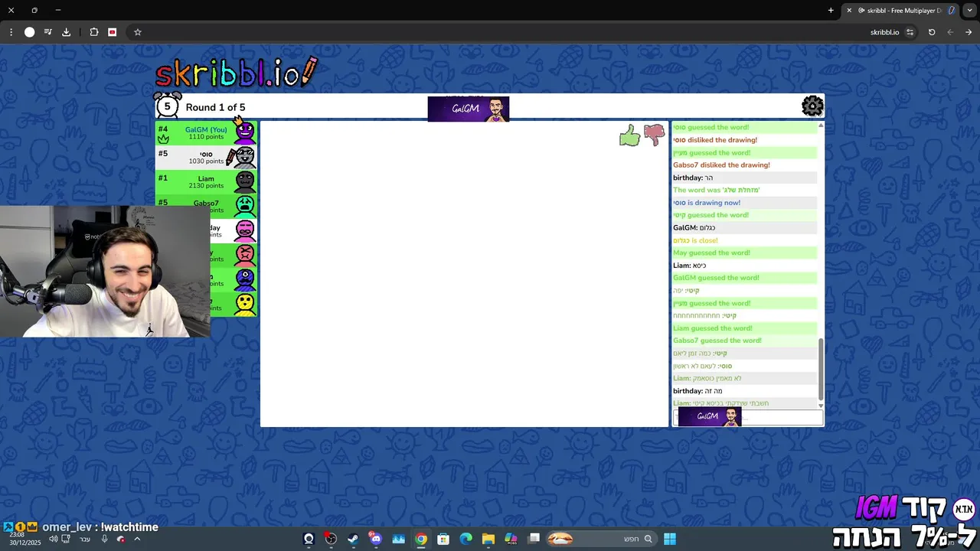Bookmark this page with the star
This screenshot has height=551, width=980.
138,32
